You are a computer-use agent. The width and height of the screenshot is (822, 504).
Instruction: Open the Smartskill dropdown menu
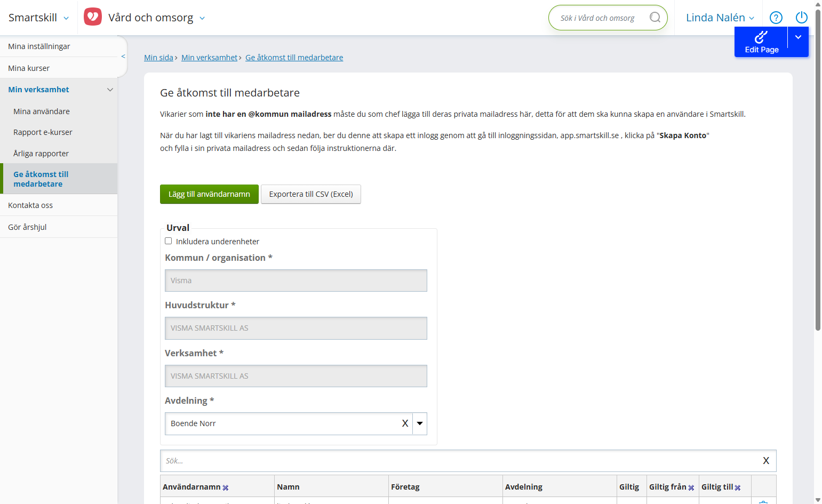pyautogui.click(x=38, y=18)
